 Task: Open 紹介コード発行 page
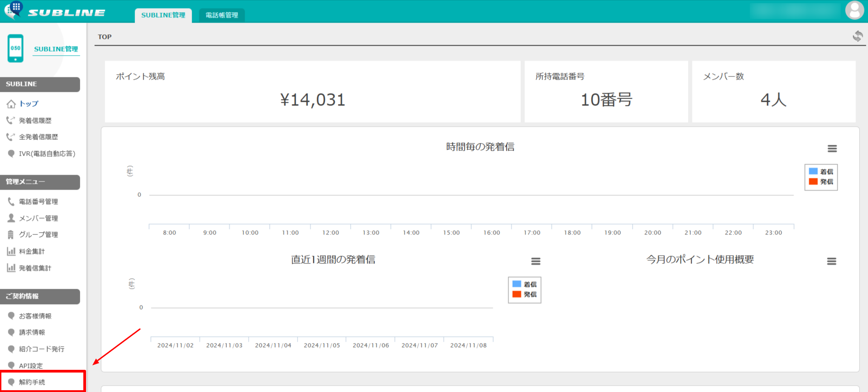42,349
